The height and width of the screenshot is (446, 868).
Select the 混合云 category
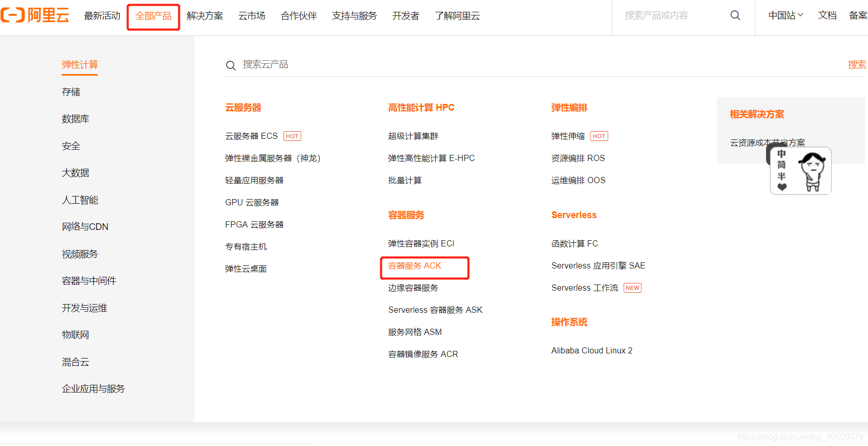[76, 362]
